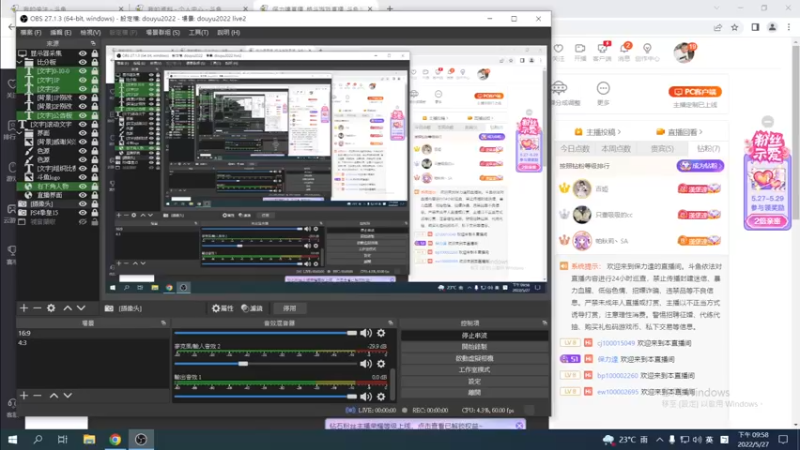Mute the top audio mixer channel
The width and height of the screenshot is (800, 450).
pos(366,333)
